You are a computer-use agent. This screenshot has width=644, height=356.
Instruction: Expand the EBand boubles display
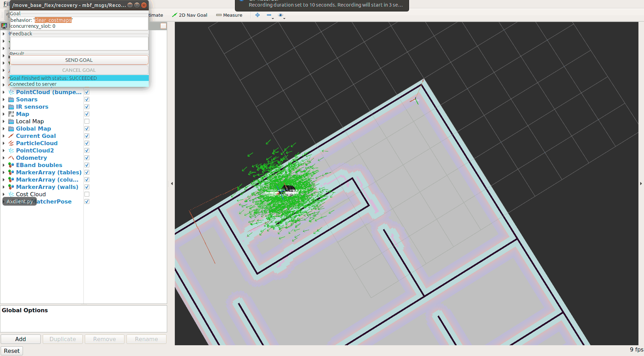[3, 165]
